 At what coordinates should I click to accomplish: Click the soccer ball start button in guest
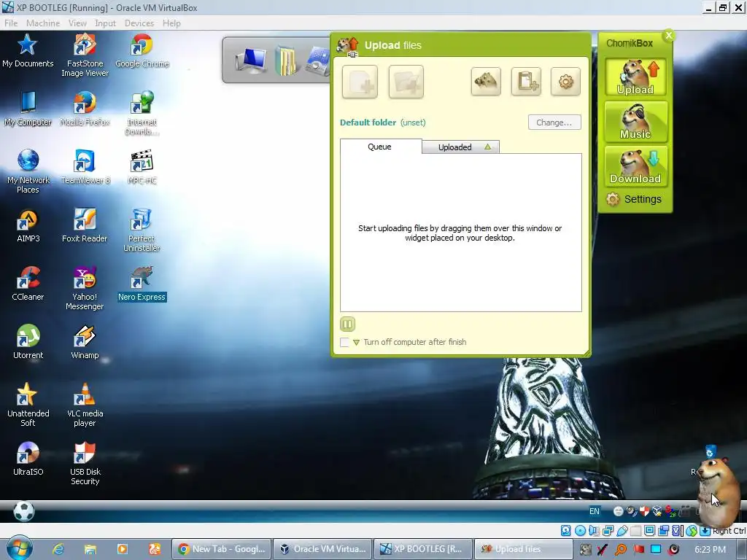[23, 511]
